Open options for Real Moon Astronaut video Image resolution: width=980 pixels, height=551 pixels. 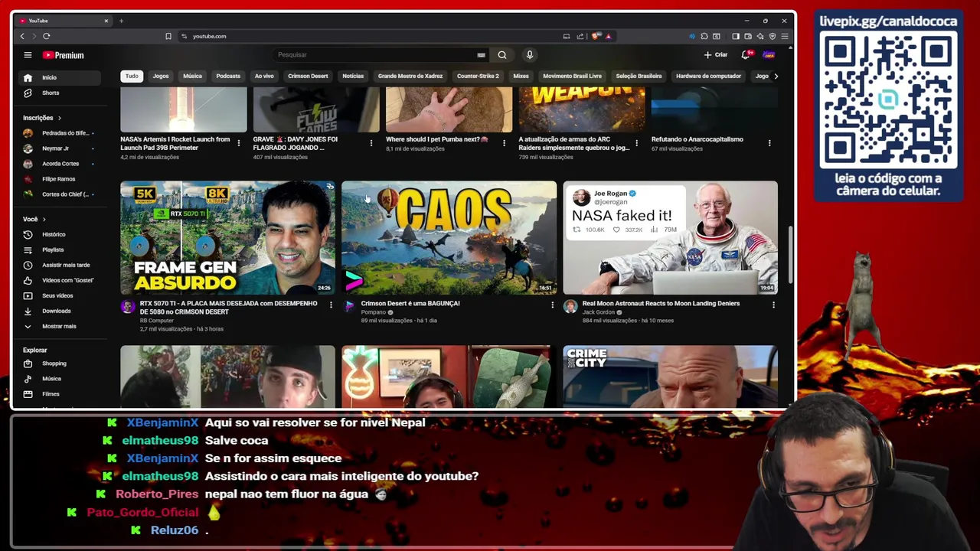click(773, 305)
